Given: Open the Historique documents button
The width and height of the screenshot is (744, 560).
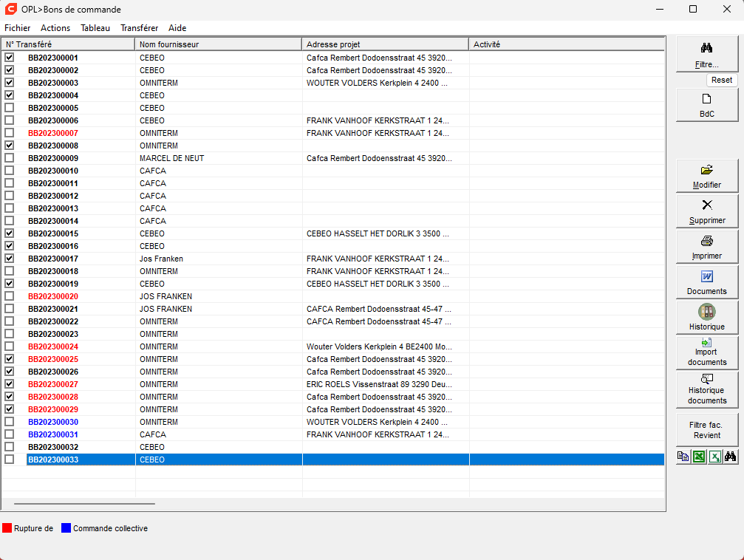Looking at the screenshot, I should point(706,390).
